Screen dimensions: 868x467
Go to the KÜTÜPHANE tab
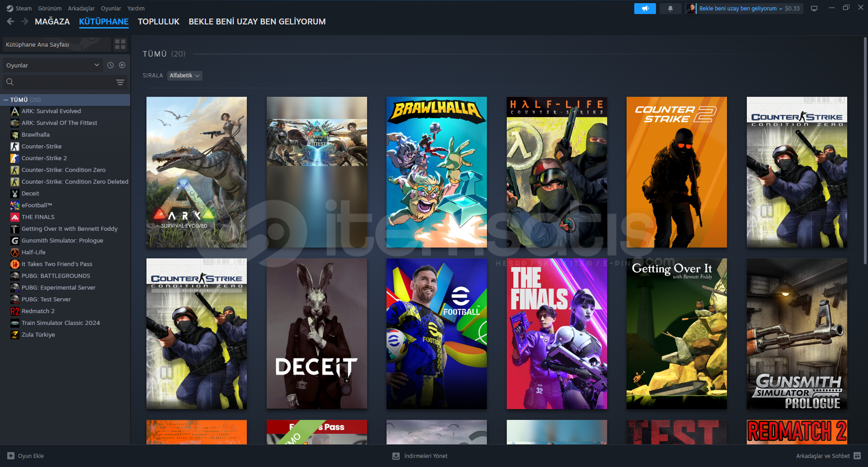pos(104,22)
